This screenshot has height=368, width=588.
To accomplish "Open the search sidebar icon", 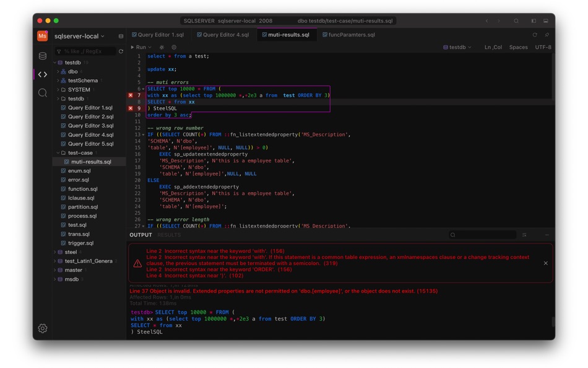I will pyautogui.click(x=42, y=92).
